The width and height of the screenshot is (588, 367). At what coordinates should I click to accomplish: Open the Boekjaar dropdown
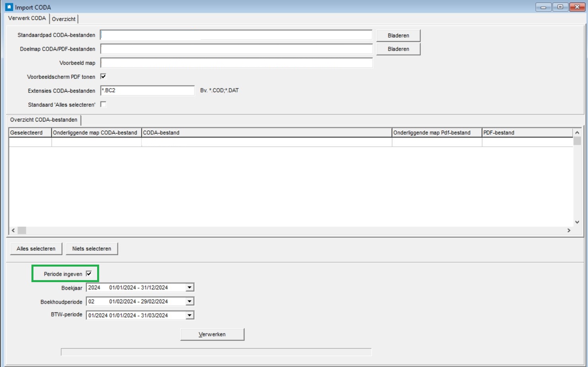190,288
